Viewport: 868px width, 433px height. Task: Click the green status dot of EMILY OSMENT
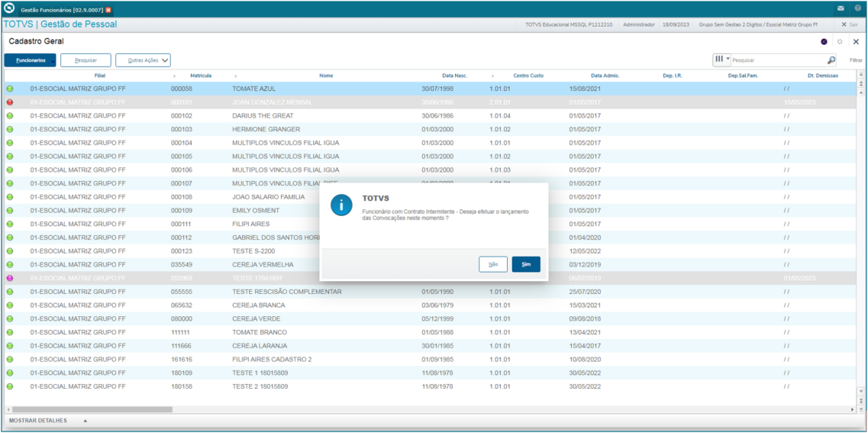pyautogui.click(x=10, y=211)
